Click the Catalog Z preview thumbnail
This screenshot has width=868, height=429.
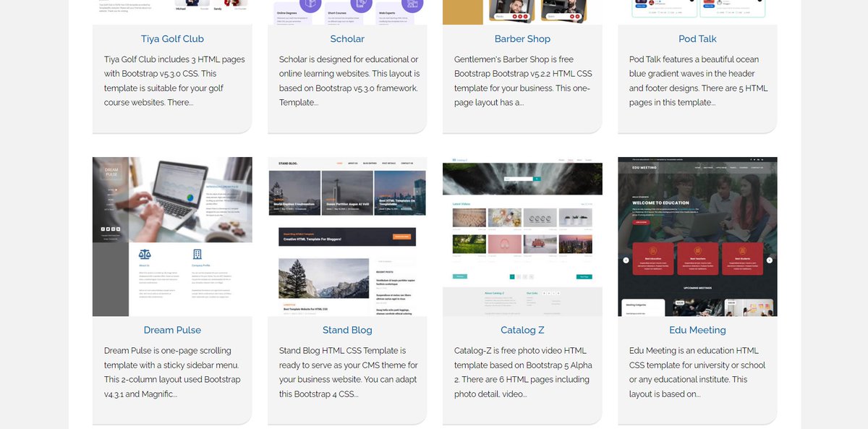tap(522, 236)
